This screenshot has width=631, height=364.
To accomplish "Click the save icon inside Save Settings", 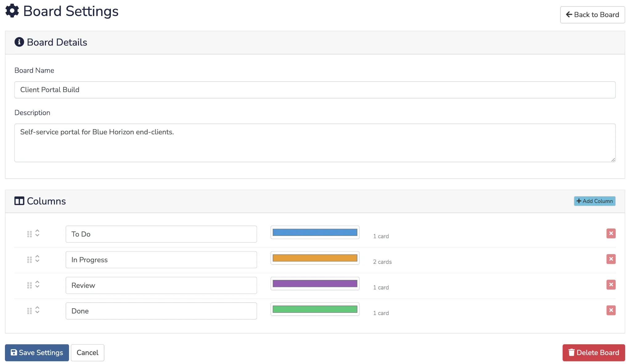I will [x=14, y=352].
